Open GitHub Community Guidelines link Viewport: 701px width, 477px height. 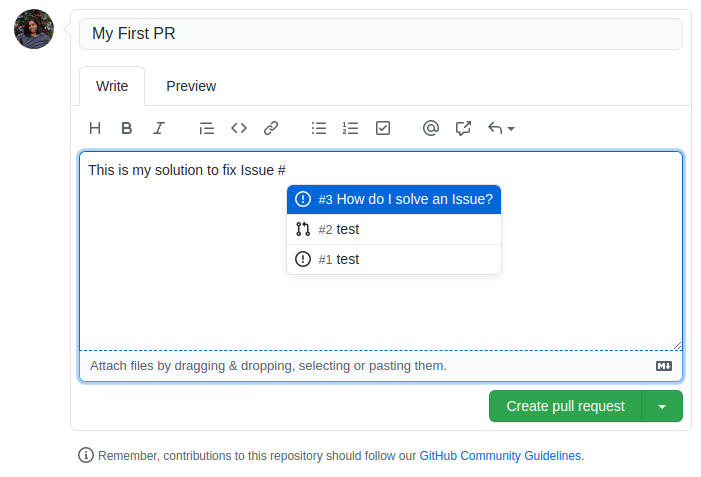[500, 455]
